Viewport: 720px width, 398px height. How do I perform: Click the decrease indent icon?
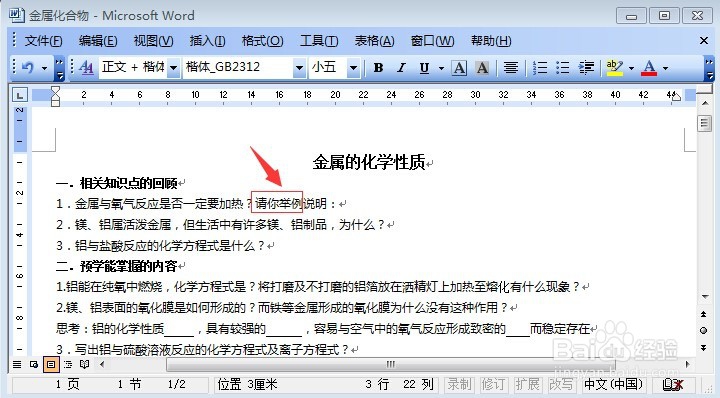pos(586,68)
